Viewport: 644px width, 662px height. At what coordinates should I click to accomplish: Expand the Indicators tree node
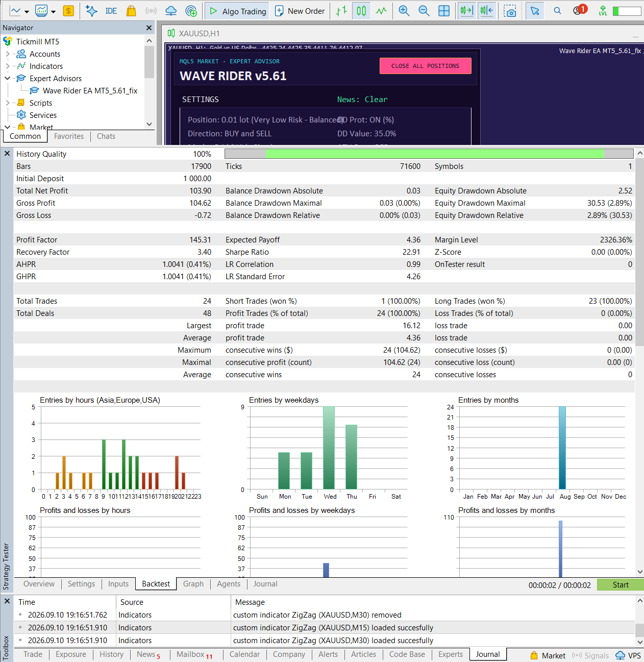(7, 66)
